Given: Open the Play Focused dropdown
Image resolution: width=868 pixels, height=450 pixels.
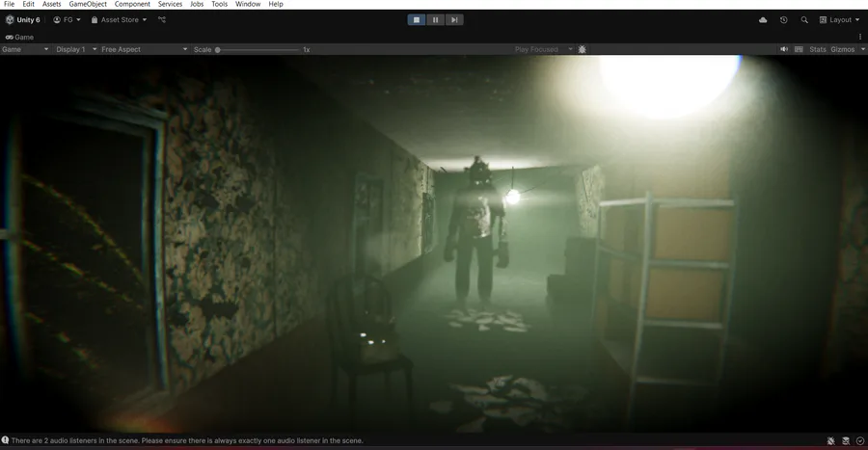Looking at the screenshot, I should (544, 49).
